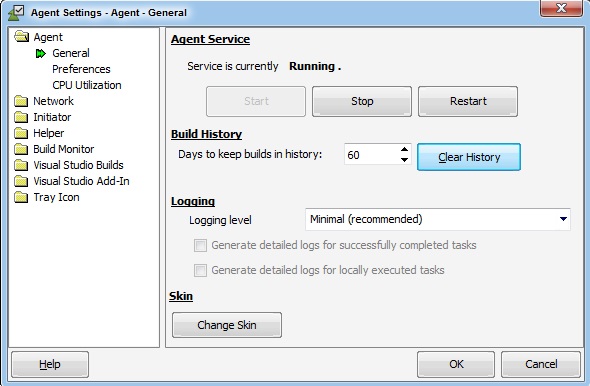Open Visual Studio Add-In settings
The height and width of the screenshot is (386, 590).
coord(81,181)
